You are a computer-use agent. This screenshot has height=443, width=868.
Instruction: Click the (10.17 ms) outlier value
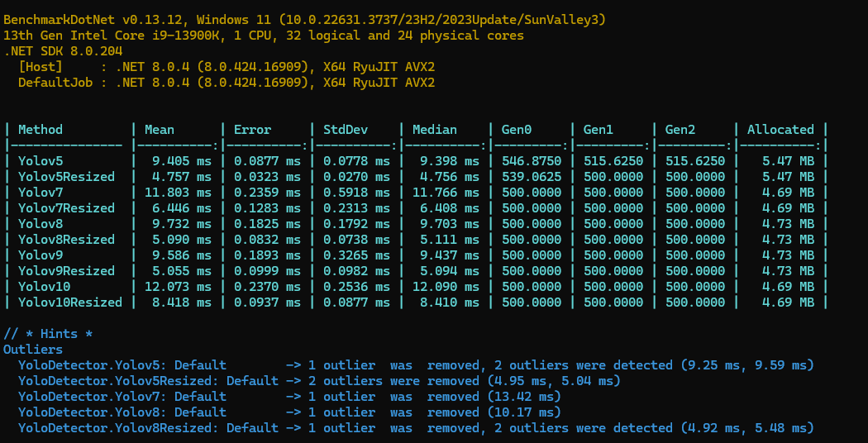[524, 412]
